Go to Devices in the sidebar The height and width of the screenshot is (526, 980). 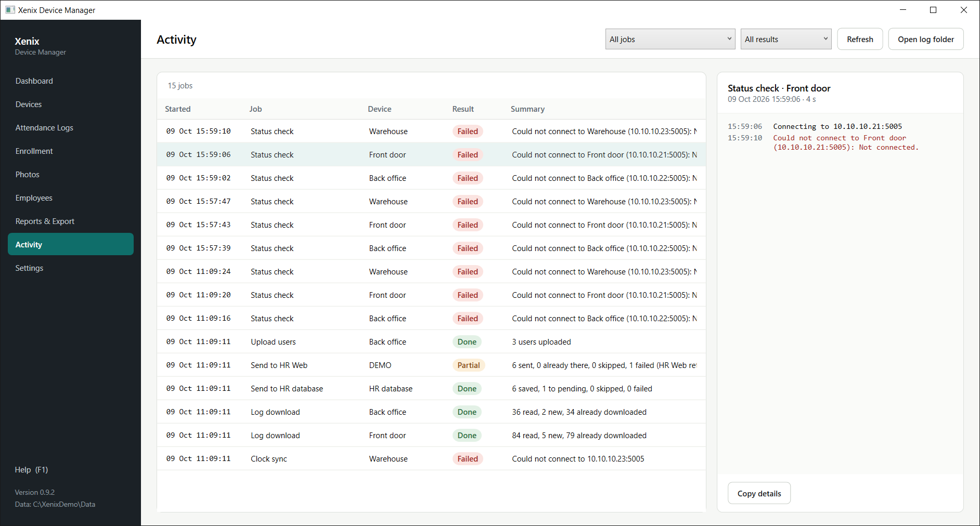point(71,104)
